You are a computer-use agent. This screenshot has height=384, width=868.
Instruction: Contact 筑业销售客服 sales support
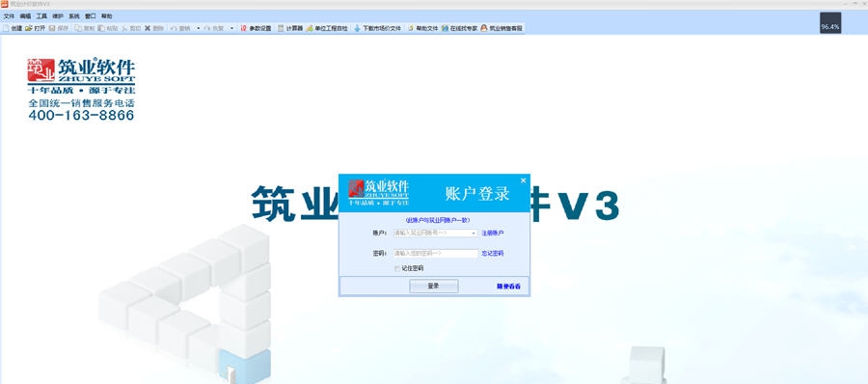502,28
